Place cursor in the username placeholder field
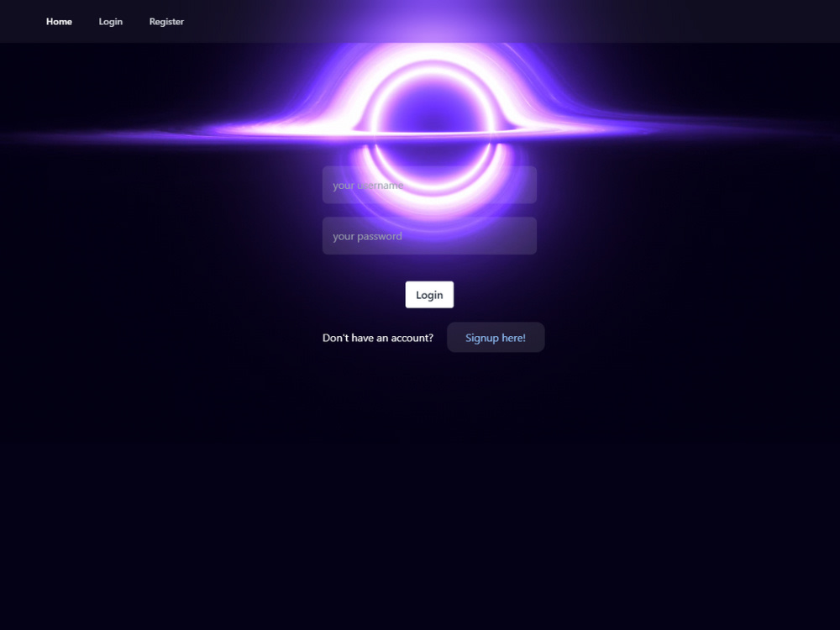This screenshot has height=630, width=840. tap(429, 185)
